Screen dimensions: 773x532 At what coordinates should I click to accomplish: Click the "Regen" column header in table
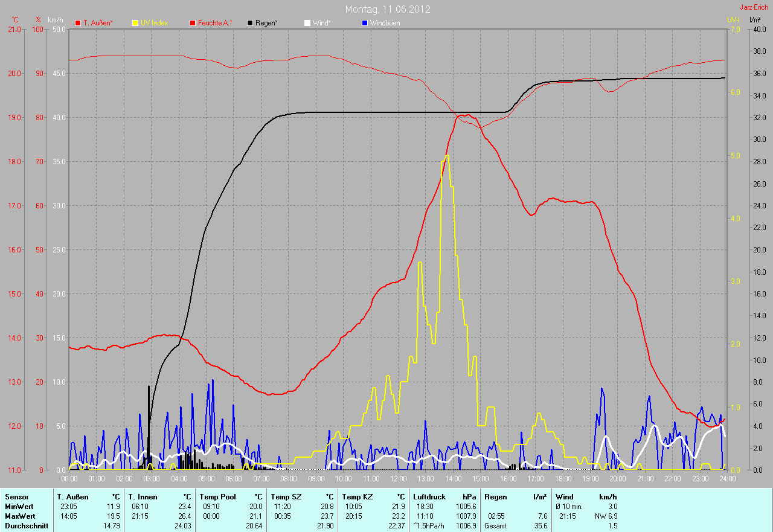(x=495, y=496)
